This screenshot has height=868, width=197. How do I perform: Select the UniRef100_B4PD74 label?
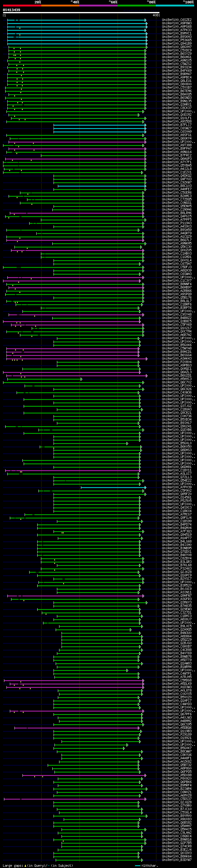(x=177, y=525)
